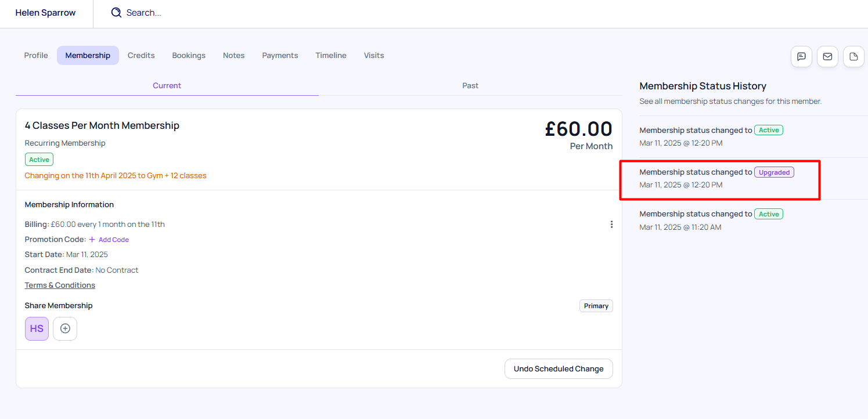Click the plus icon to share membership

pyautogui.click(x=65, y=328)
